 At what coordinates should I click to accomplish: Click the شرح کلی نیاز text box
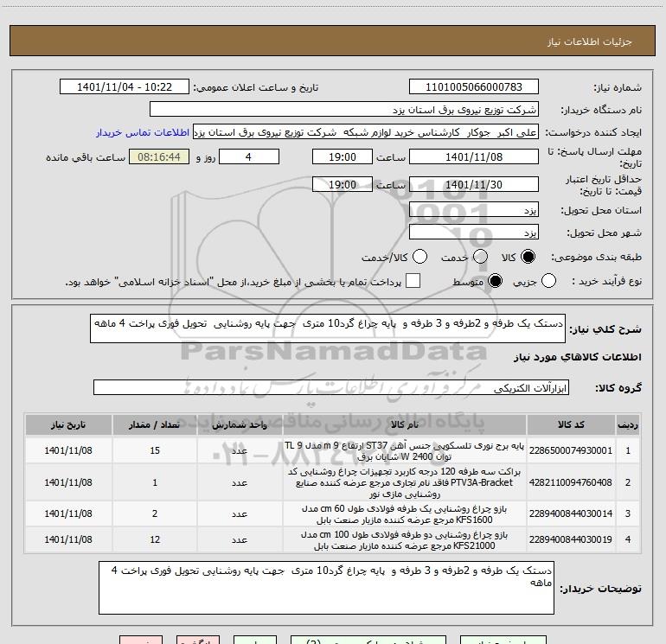328,328
